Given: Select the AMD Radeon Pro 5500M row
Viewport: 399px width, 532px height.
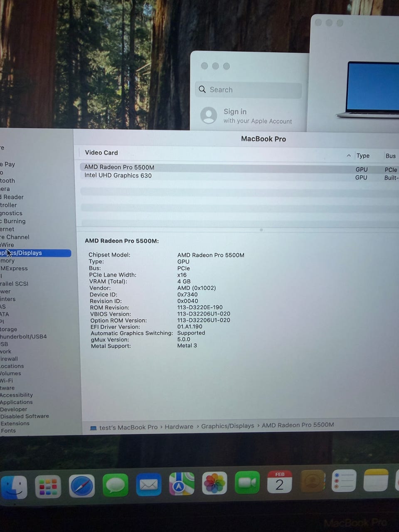Looking at the screenshot, I should [x=239, y=168].
